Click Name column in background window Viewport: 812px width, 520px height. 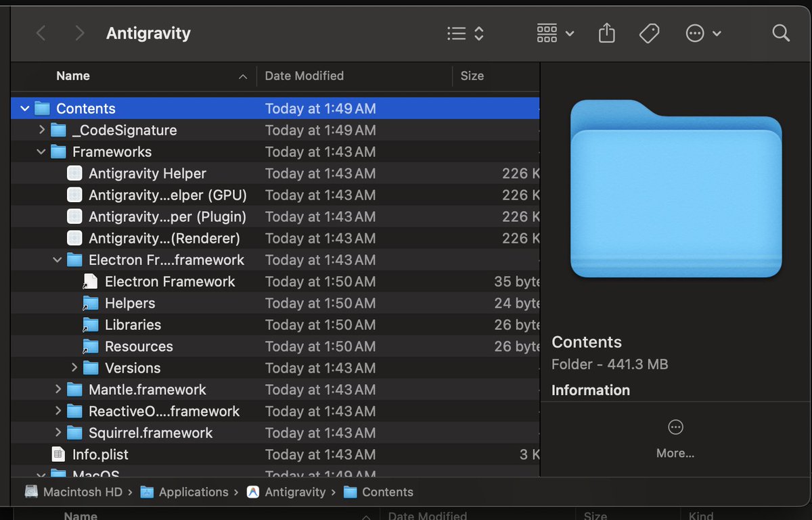pos(80,515)
